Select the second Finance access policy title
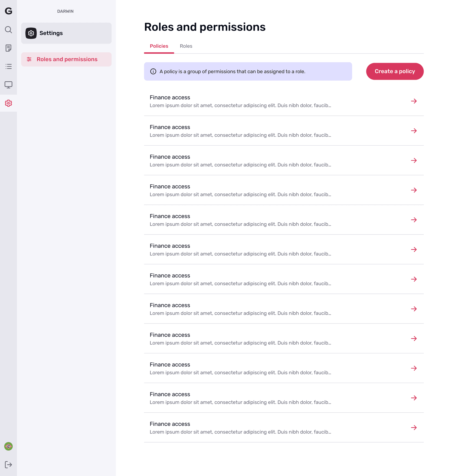 click(x=170, y=127)
